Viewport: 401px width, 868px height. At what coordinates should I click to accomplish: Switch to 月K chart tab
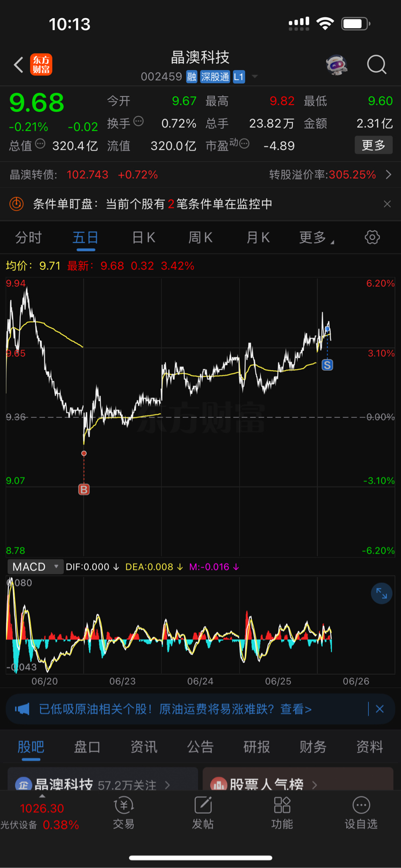pos(258,238)
